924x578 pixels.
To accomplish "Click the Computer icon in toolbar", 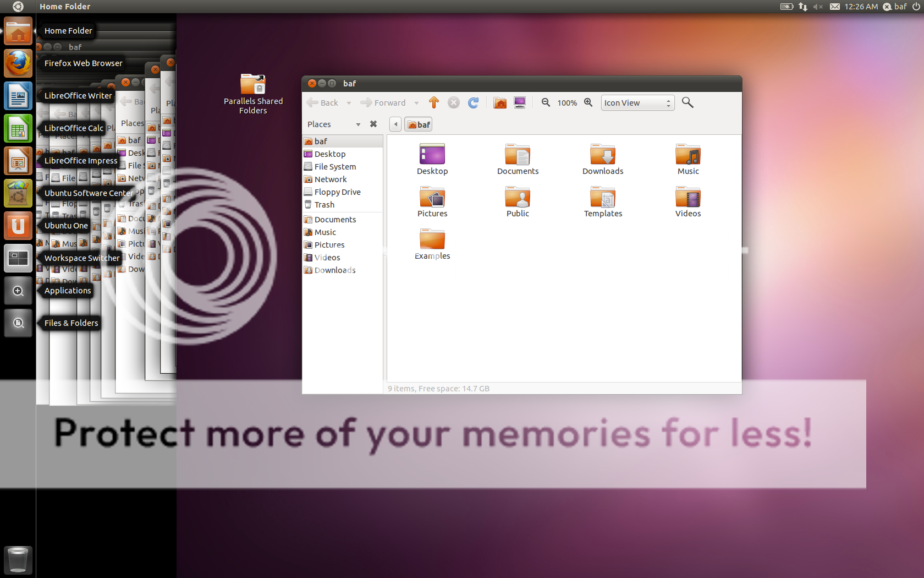I will 519,102.
